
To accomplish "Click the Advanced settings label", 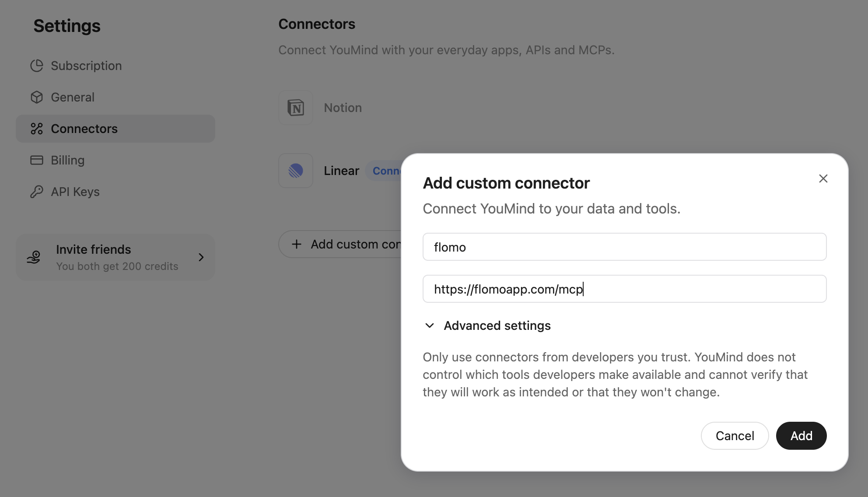I will click(497, 325).
